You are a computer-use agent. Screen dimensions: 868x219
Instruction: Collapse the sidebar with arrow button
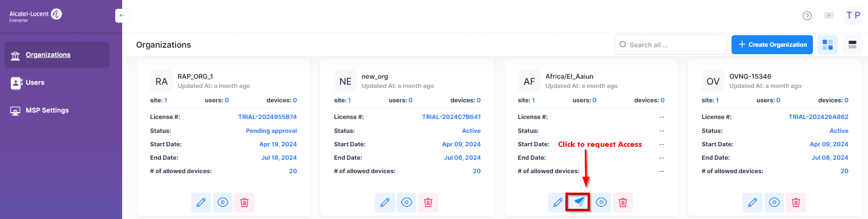[x=122, y=15]
